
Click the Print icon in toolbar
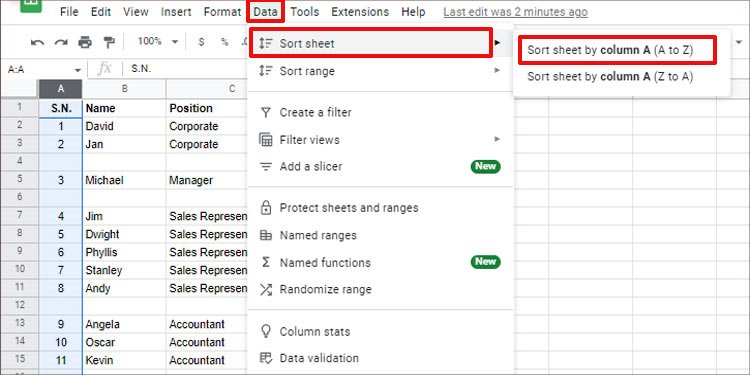(x=85, y=43)
